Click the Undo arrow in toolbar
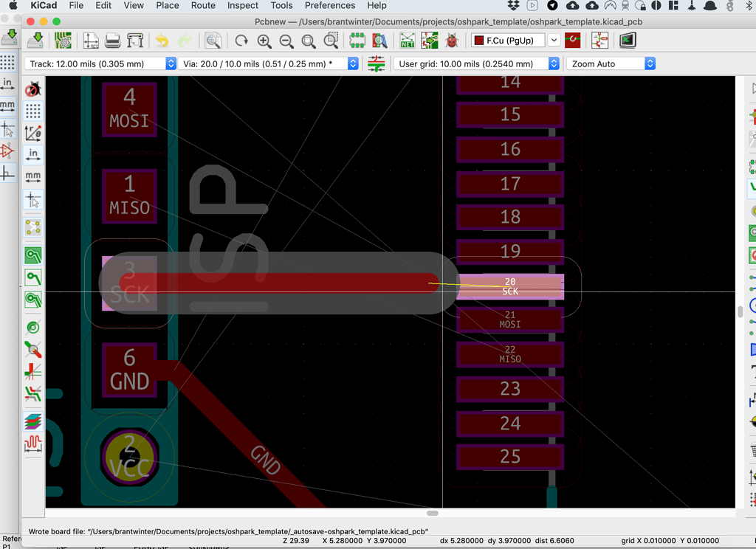Screen dimensions: 756x549 coord(162,41)
